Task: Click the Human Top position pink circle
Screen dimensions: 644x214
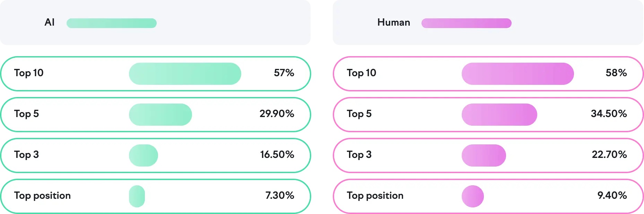Action: (472, 196)
